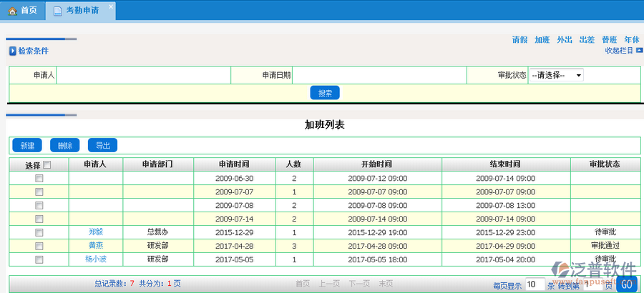Close the 考勤申请 tab
The image size is (644, 293).
click(x=110, y=6)
